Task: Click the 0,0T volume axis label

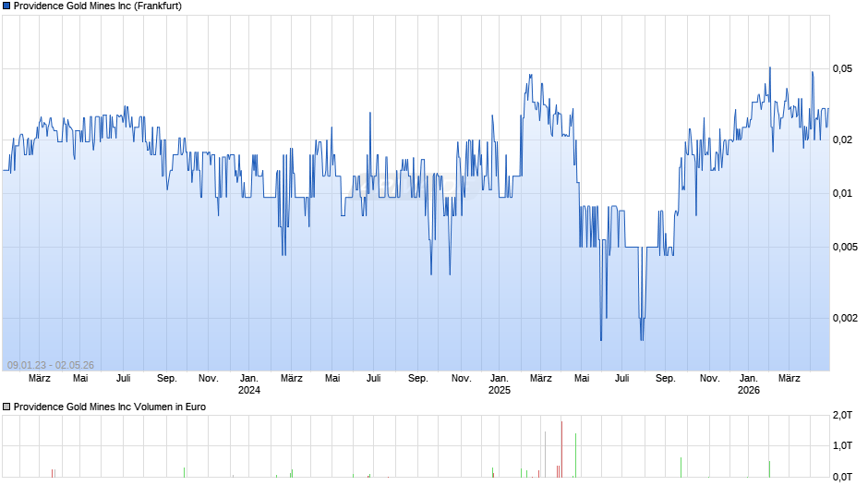Action: click(x=842, y=477)
